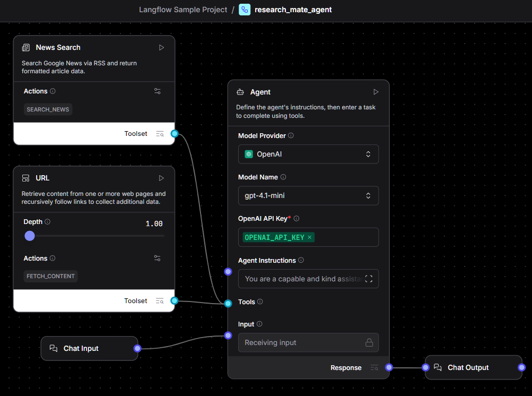Click info icon next to Model Provider
532x396 pixels.
point(291,135)
